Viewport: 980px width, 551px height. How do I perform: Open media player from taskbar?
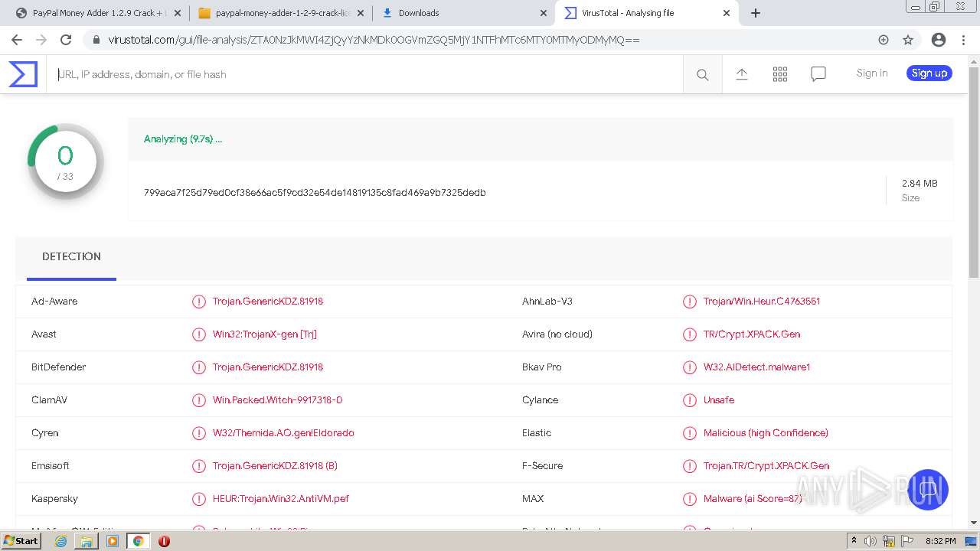tap(113, 541)
